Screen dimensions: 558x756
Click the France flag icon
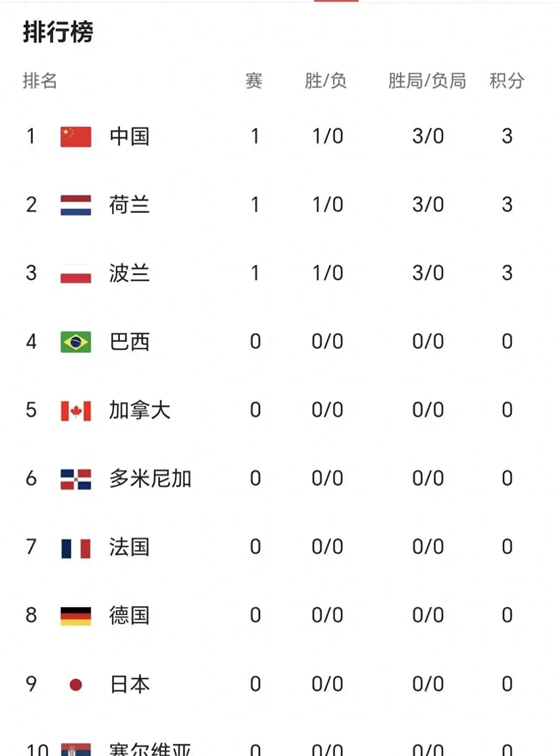[x=76, y=548]
